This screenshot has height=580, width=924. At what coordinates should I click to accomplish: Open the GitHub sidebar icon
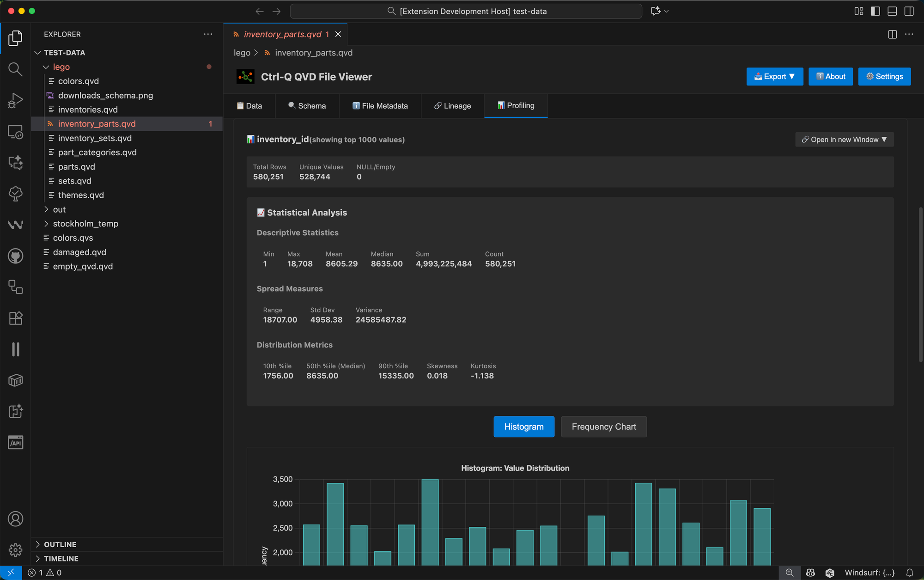point(15,256)
